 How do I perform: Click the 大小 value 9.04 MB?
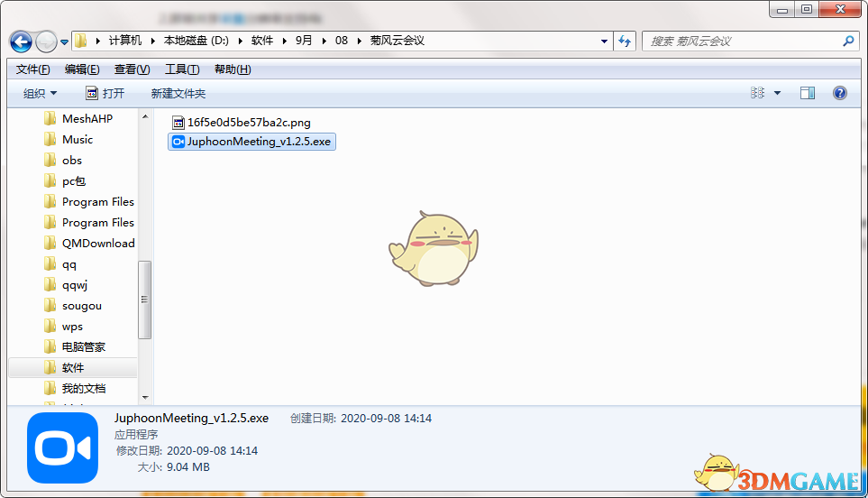188,467
